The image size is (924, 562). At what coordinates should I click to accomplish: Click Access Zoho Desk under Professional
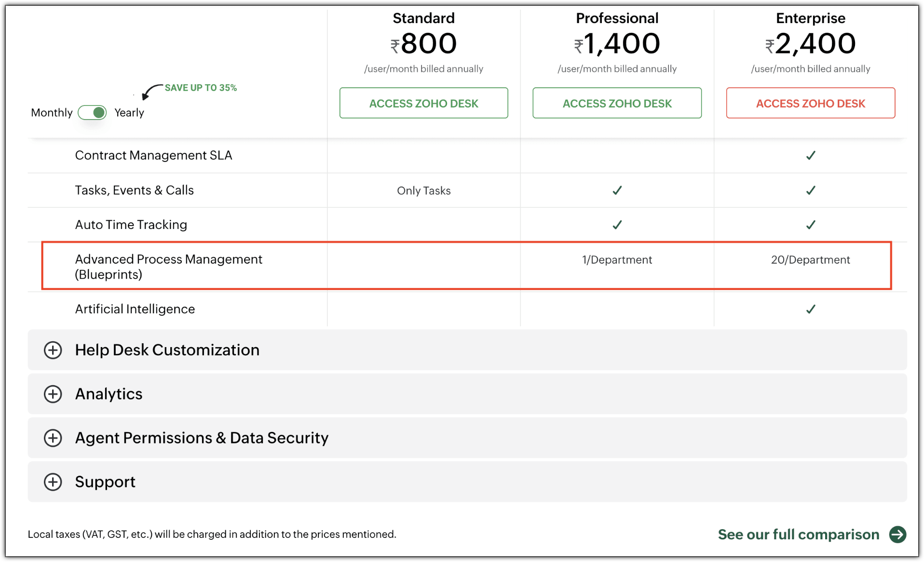[x=617, y=103]
